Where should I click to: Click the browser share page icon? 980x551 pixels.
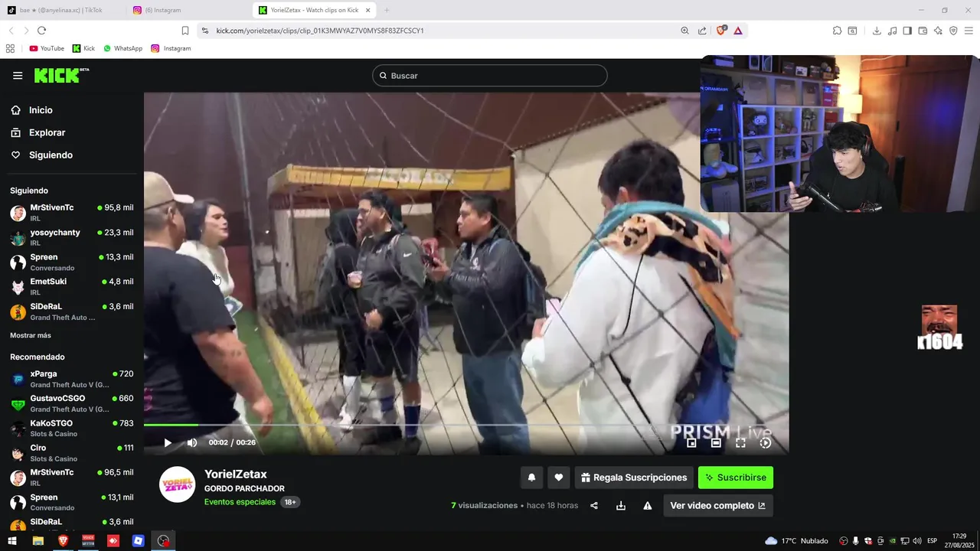tap(702, 31)
